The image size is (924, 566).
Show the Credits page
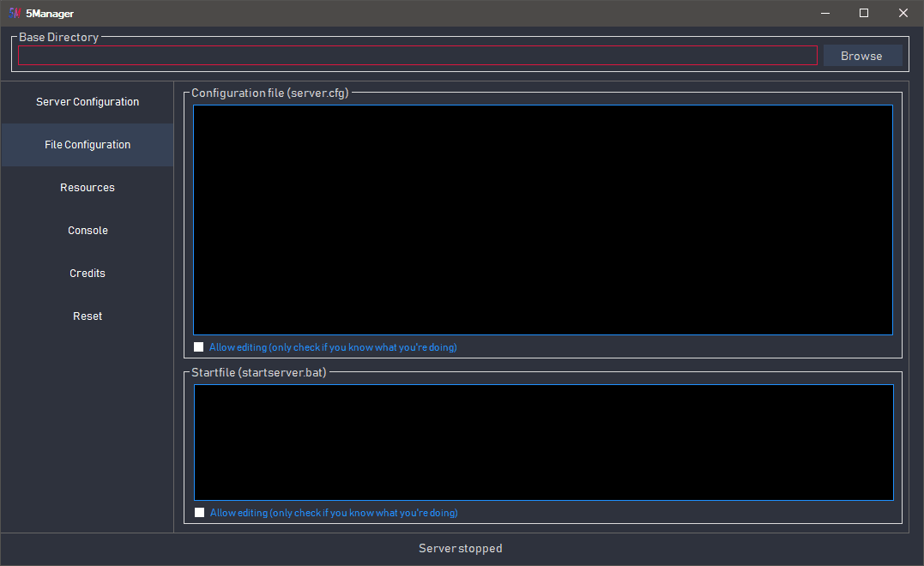88,274
